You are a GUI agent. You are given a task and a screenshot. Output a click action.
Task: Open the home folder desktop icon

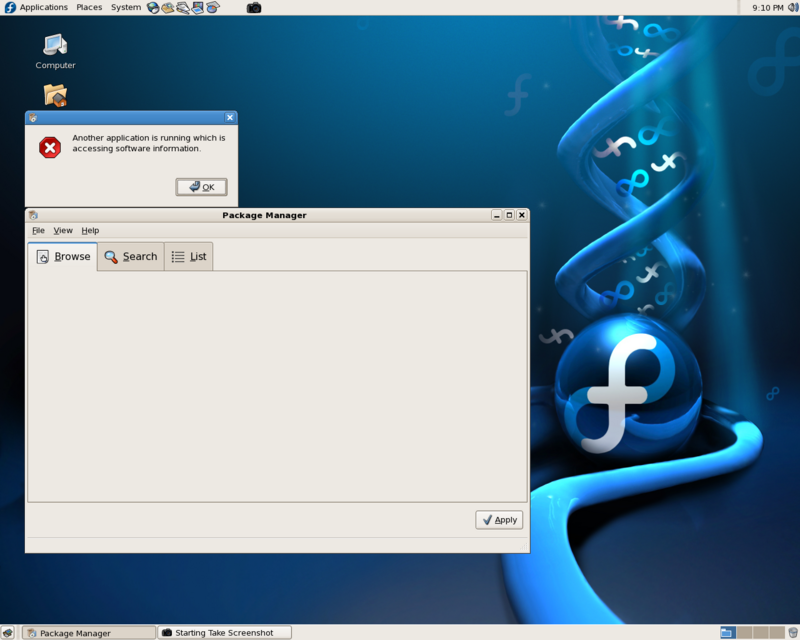pyautogui.click(x=55, y=95)
